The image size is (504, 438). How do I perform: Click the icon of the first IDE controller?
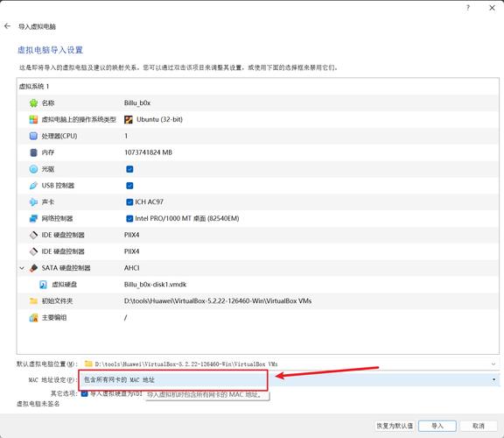33,235
